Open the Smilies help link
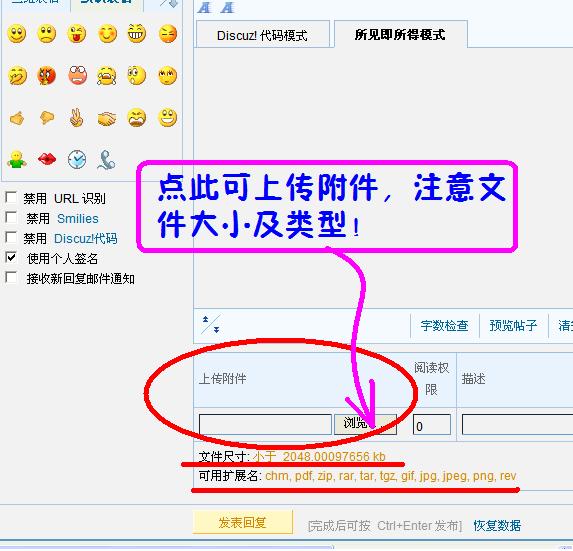The height and width of the screenshot is (551, 573). tap(78, 218)
